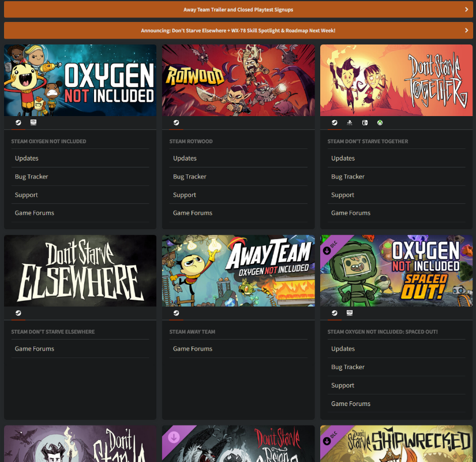
Task: Expand the Away Team Trailer announcement arrow
Action: click(467, 9)
